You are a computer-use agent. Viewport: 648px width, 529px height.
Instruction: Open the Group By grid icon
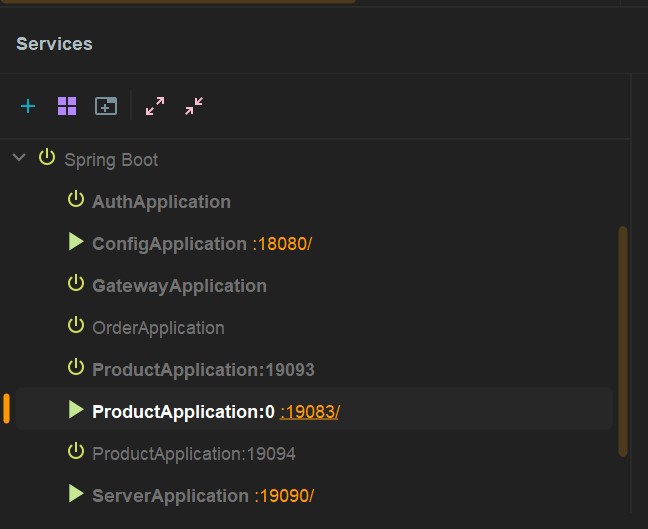[67, 106]
